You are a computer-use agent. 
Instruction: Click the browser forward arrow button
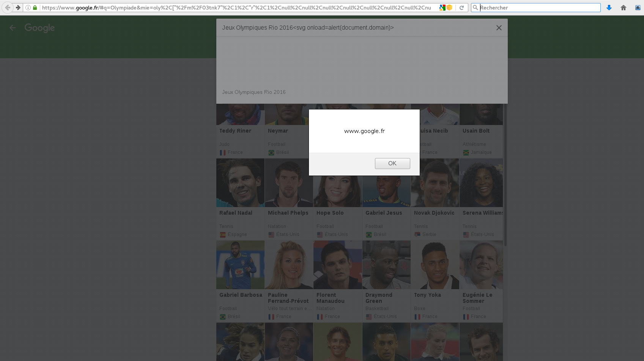[x=18, y=8]
